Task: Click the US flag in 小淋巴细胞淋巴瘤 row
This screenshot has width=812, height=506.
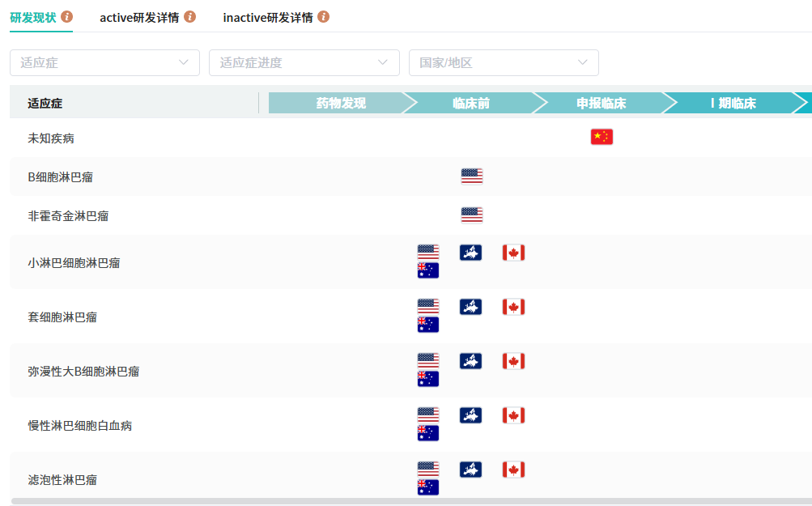Action: (428, 253)
